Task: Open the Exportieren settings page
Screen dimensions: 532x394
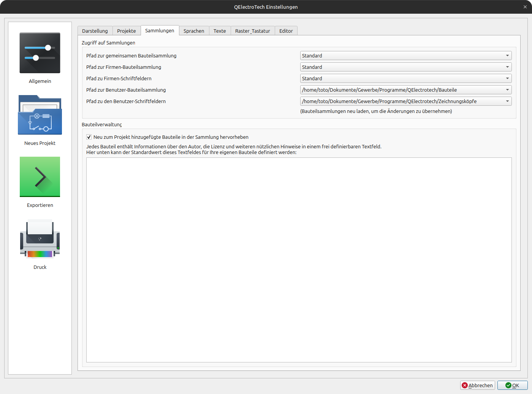Action: [x=40, y=177]
